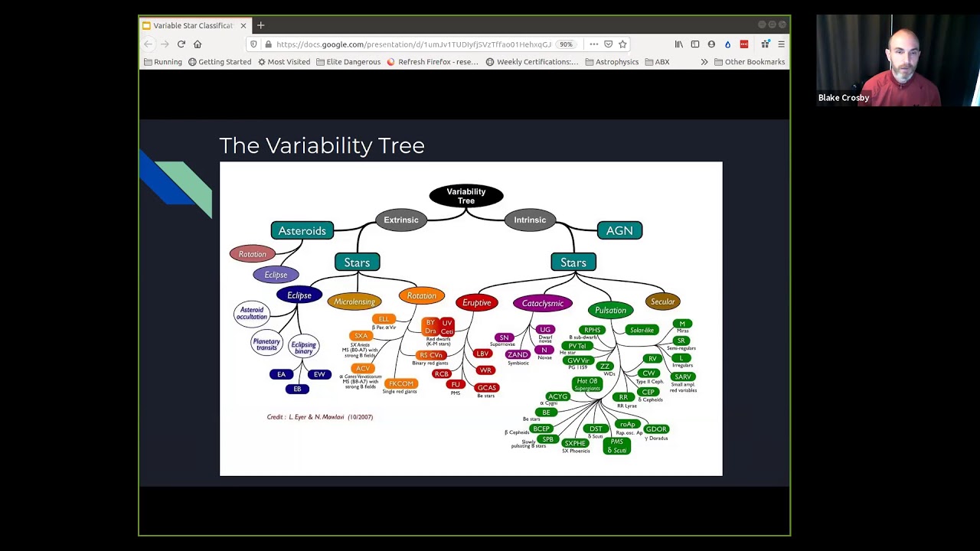Viewport: 980px width, 551px height.
Task: Click the gray Intrinsic node
Action: pos(530,220)
